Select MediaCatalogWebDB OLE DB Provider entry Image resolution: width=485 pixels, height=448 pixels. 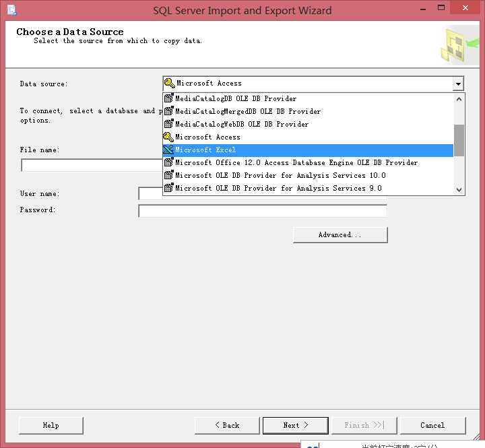(308, 124)
